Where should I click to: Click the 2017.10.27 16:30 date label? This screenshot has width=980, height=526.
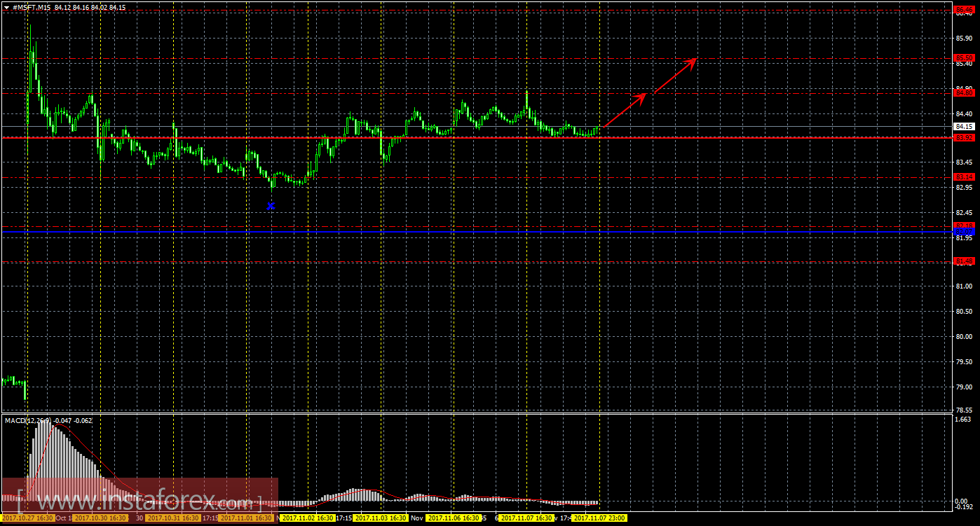coord(28,518)
